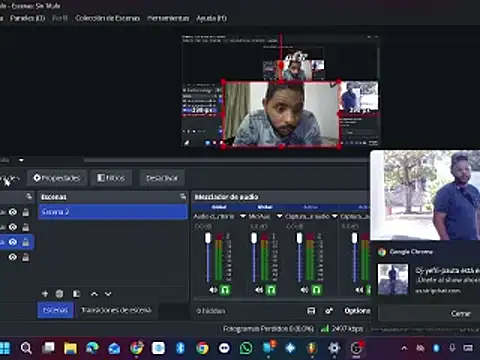Viewport: 480px width, 360px height.
Task: Click the green connection signal bars in status bar
Action: [x=324, y=329]
